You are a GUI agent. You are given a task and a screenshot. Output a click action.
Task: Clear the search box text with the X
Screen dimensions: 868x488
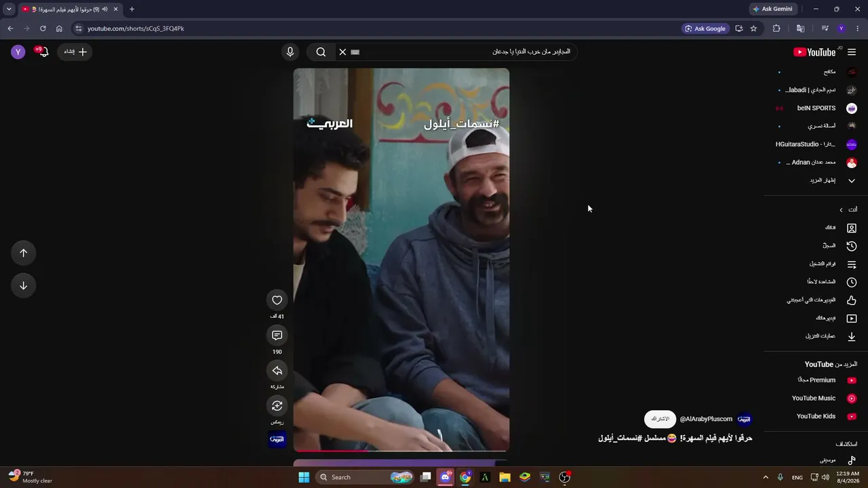pyautogui.click(x=342, y=52)
